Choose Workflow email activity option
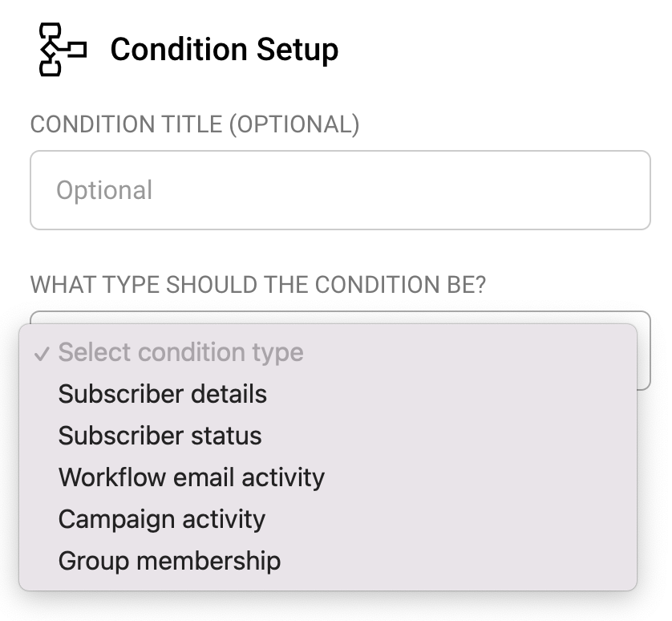The height and width of the screenshot is (621, 672). (x=192, y=477)
